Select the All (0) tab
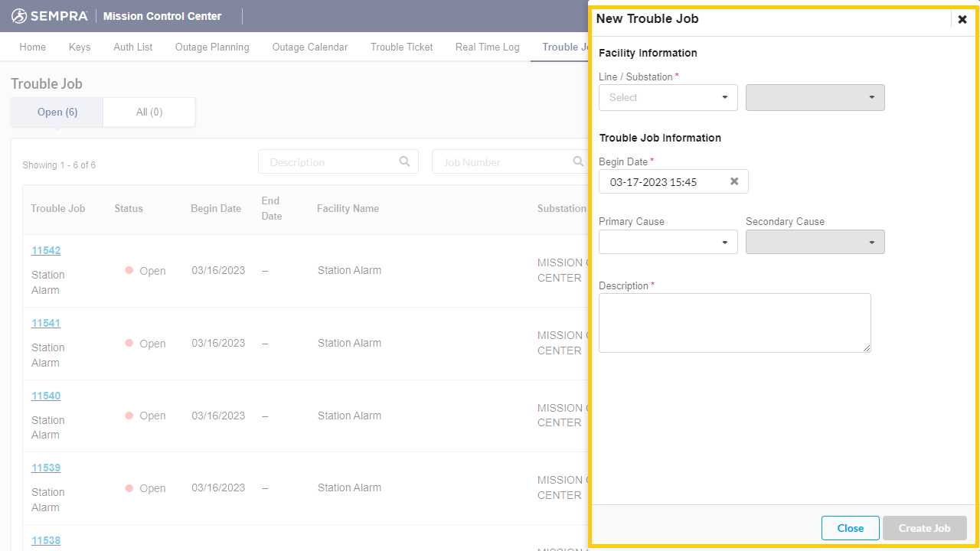Image resolution: width=980 pixels, height=551 pixels. click(149, 112)
